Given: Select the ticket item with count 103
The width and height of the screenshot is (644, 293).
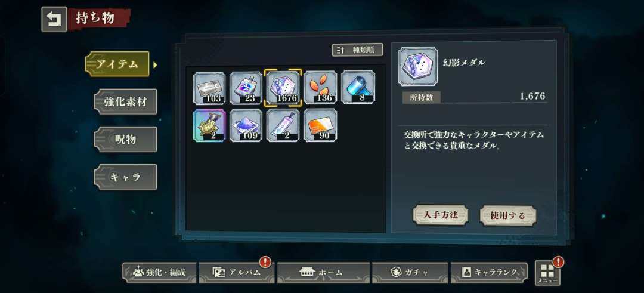Looking at the screenshot, I should (209, 88).
